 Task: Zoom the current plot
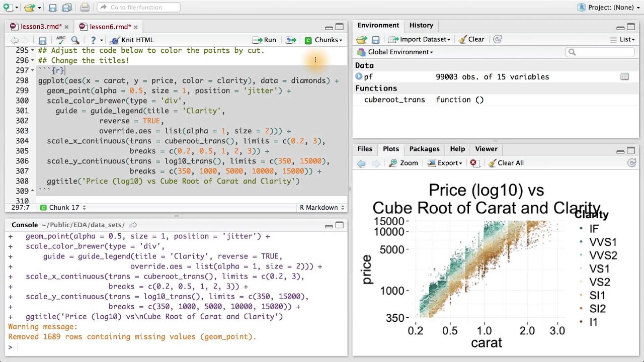coord(404,163)
